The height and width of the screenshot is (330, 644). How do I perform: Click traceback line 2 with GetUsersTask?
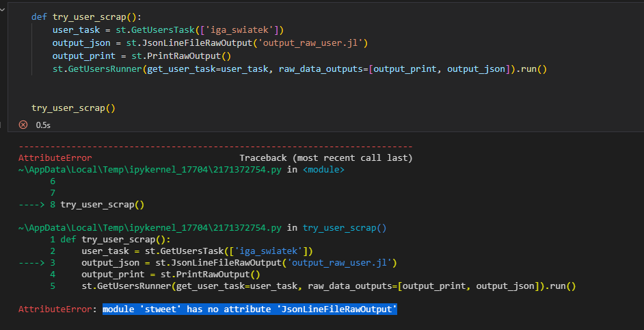tap(181, 251)
